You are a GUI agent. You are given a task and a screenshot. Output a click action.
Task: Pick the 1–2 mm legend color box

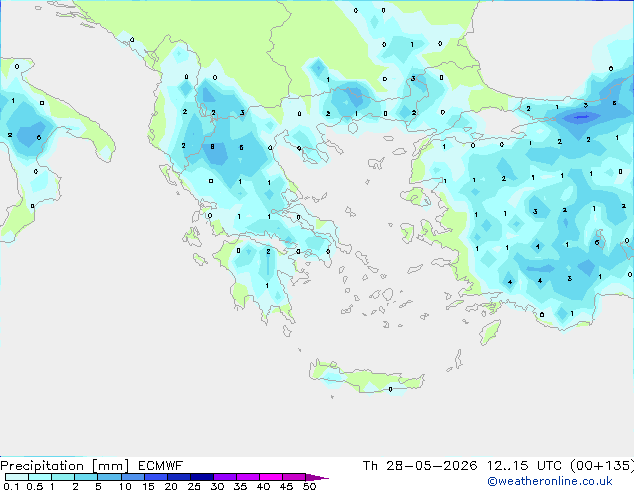pos(63,477)
